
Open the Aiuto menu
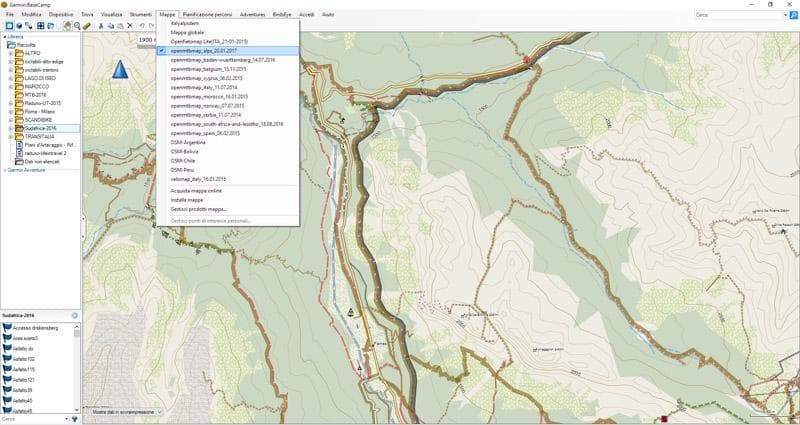328,14
